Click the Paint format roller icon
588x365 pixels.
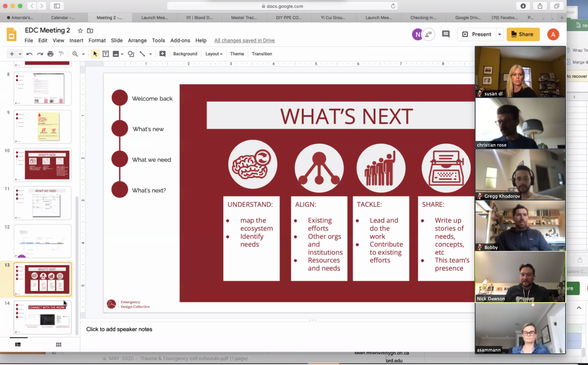[61, 54]
